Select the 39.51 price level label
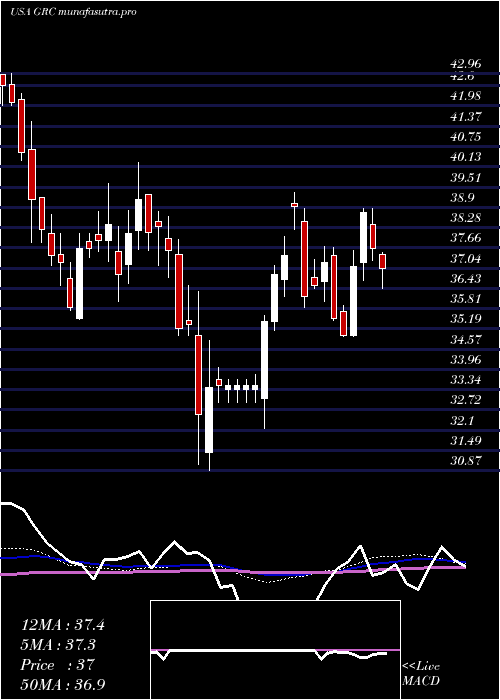Screen dimensions: 500x700 pyautogui.click(x=466, y=177)
